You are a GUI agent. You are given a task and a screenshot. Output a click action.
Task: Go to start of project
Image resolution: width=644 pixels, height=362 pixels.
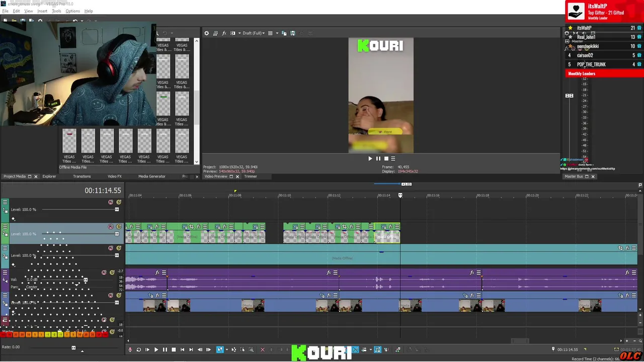[x=182, y=349]
